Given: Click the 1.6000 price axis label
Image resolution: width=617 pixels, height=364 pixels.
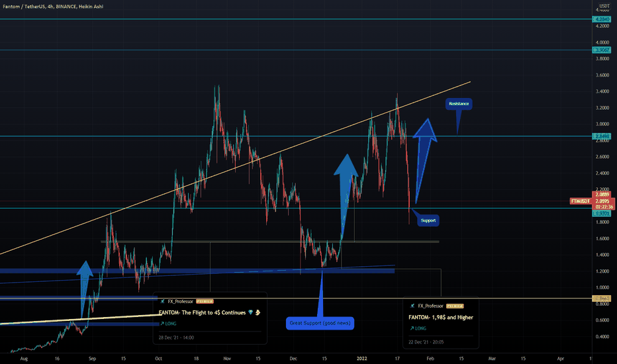Looking at the screenshot, I should coord(602,238).
